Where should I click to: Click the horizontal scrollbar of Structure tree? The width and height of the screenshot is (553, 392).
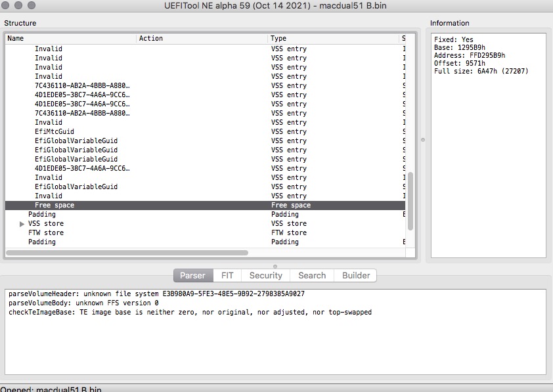[127, 253]
